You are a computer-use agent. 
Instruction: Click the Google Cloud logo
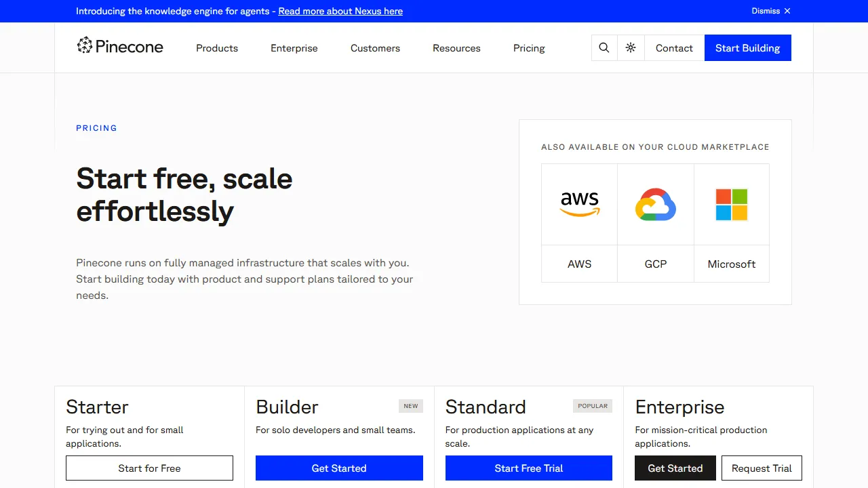[656, 204]
